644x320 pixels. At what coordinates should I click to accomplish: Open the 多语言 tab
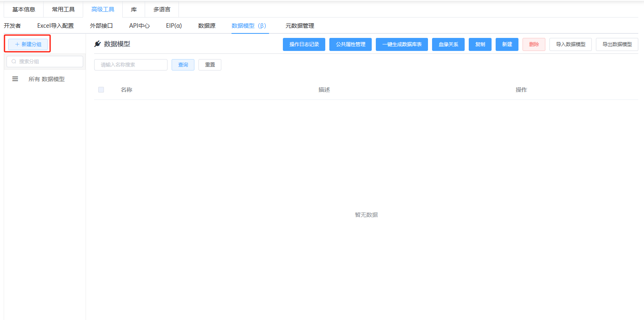pos(162,9)
